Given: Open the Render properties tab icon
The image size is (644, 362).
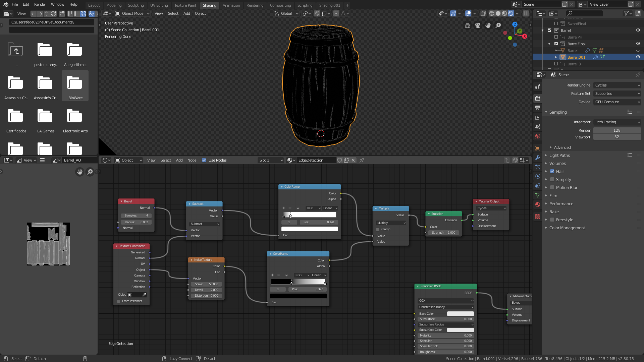Looking at the screenshot, I should pyautogui.click(x=538, y=99).
